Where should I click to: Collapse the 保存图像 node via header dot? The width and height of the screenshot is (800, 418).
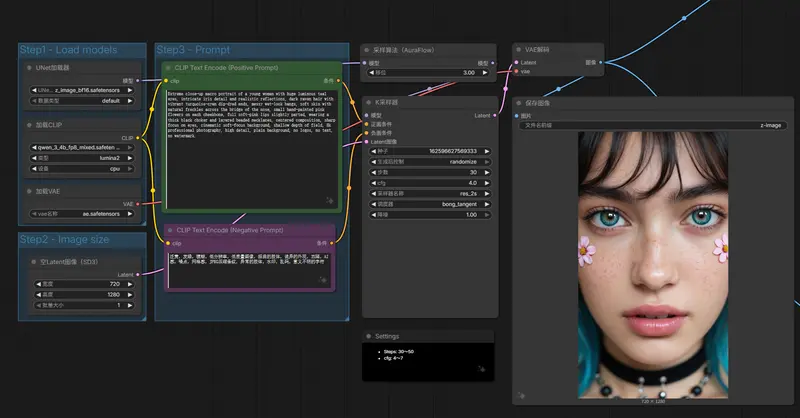point(520,102)
